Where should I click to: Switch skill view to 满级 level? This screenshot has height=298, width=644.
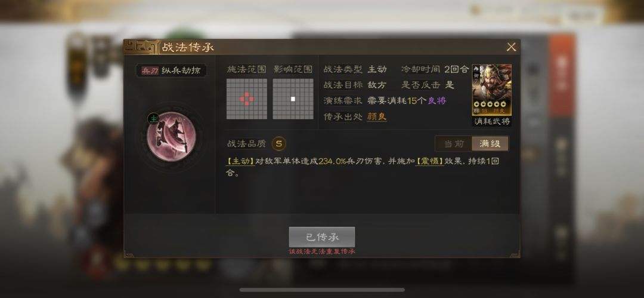click(x=490, y=144)
